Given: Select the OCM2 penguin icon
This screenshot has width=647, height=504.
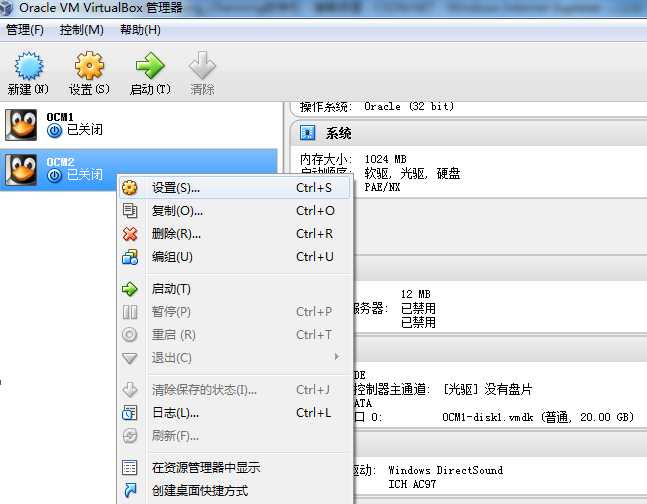Looking at the screenshot, I should 21,170.
